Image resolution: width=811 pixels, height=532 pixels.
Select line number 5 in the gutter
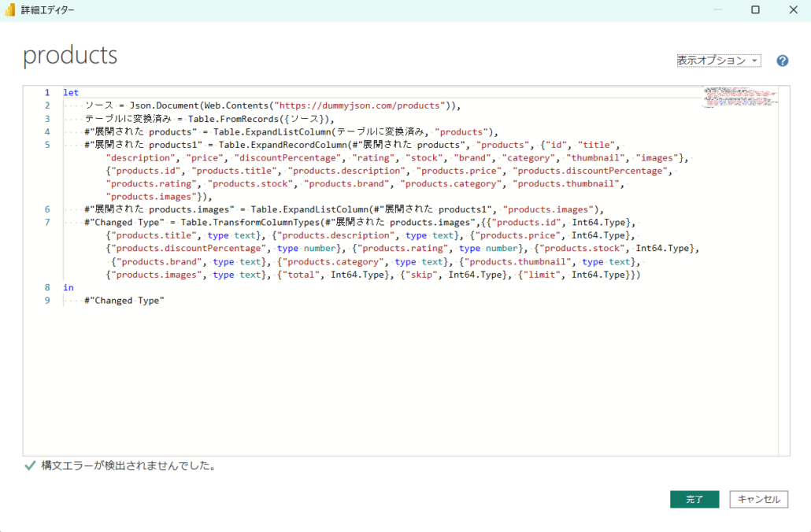[x=46, y=145]
